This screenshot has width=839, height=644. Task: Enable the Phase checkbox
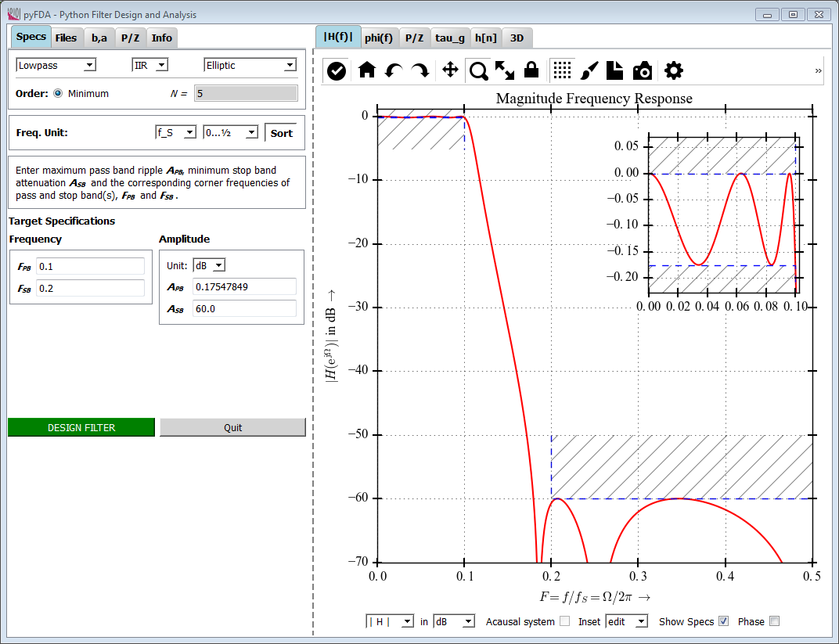[774, 621]
